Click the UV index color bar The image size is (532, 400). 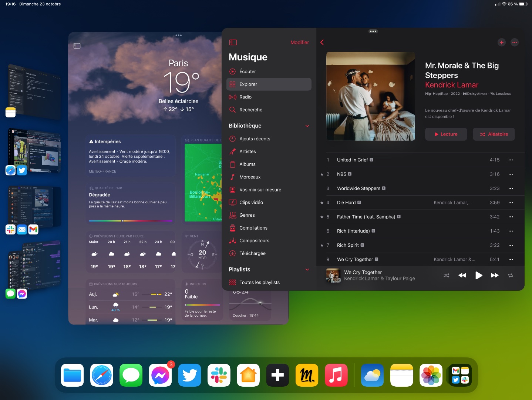[202, 305]
